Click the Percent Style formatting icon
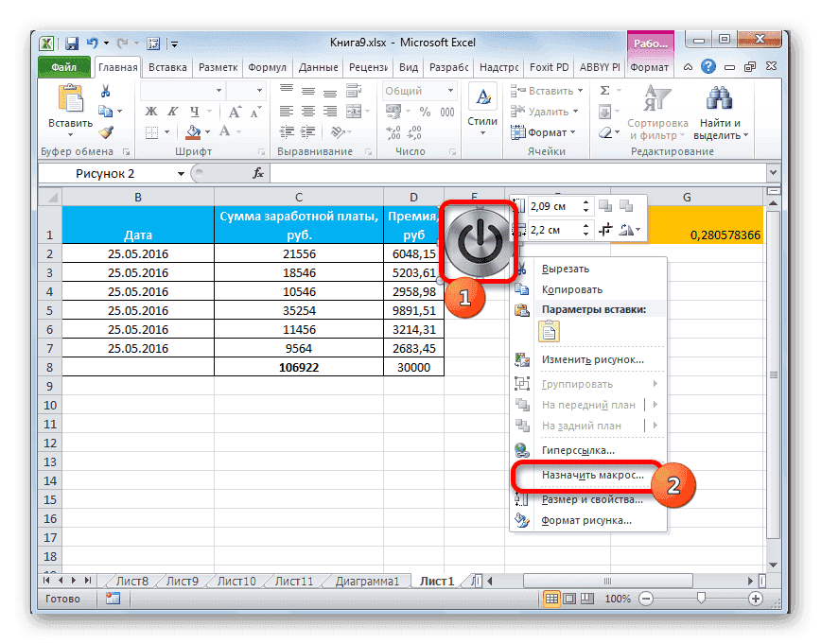The height and width of the screenshot is (644, 821). tap(426, 112)
